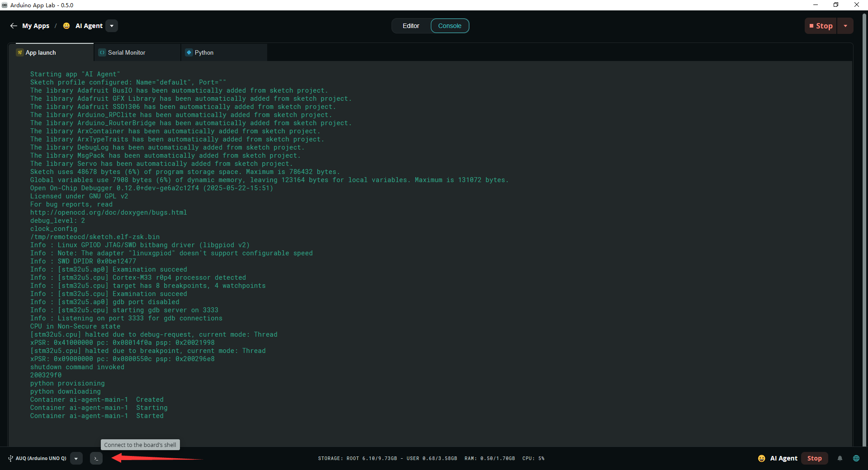Click the AI Agent emoji in status bar
This screenshot has width=868, height=470.
click(762, 458)
